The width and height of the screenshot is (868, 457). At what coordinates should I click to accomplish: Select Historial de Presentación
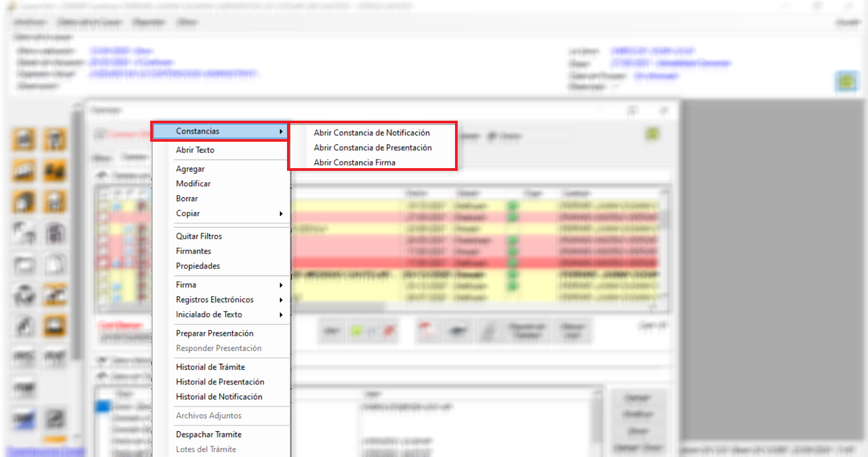(220, 382)
